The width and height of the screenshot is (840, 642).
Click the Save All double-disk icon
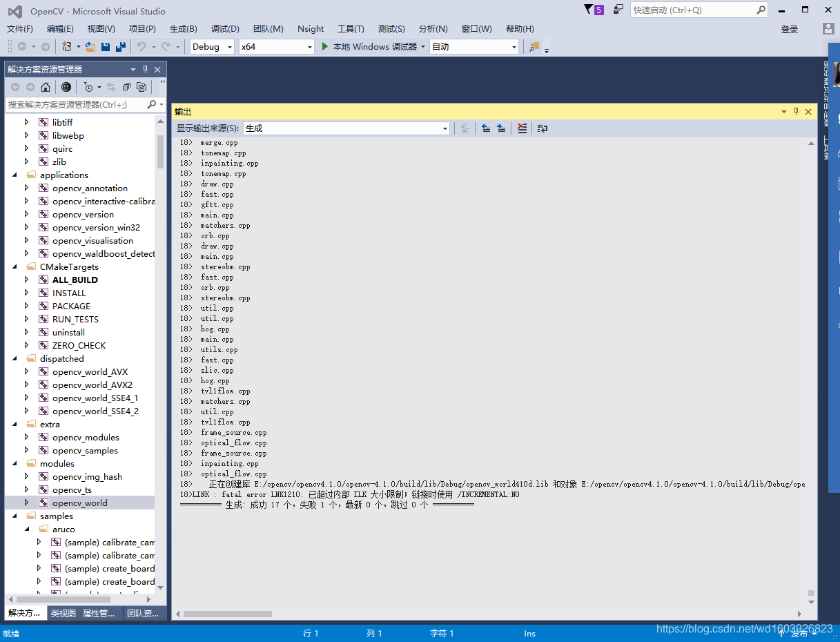[x=121, y=47]
